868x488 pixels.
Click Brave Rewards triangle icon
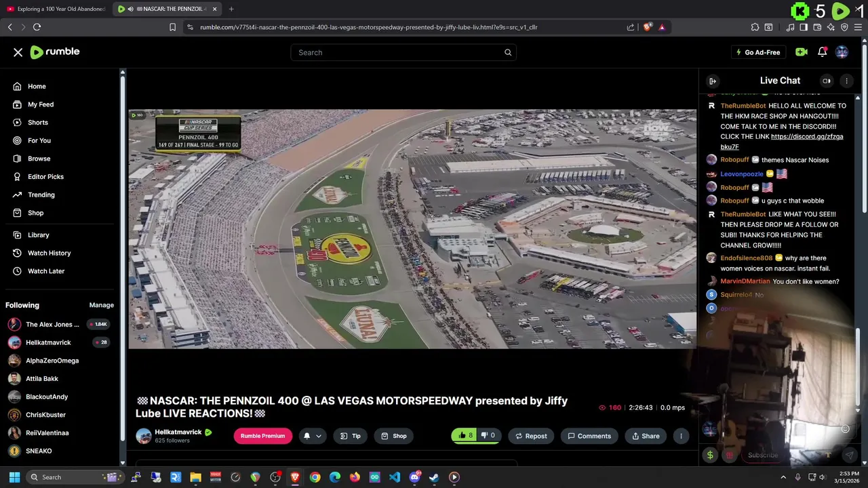(x=662, y=27)
